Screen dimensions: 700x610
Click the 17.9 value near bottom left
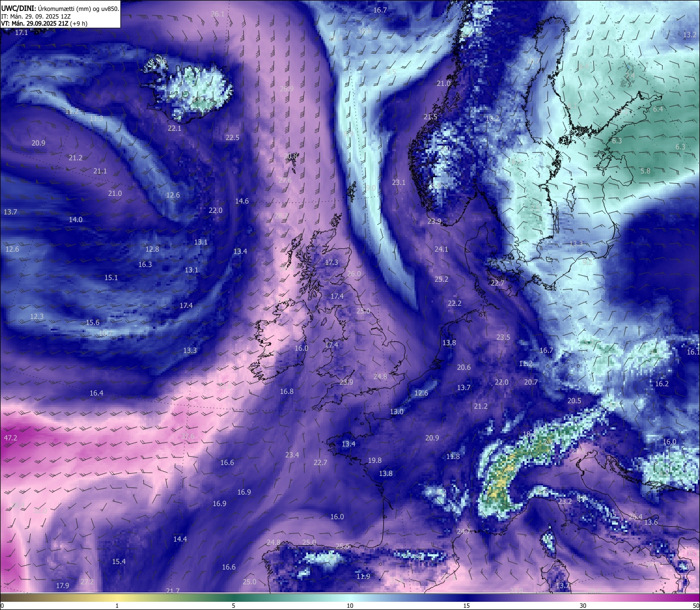click(62, 585)
